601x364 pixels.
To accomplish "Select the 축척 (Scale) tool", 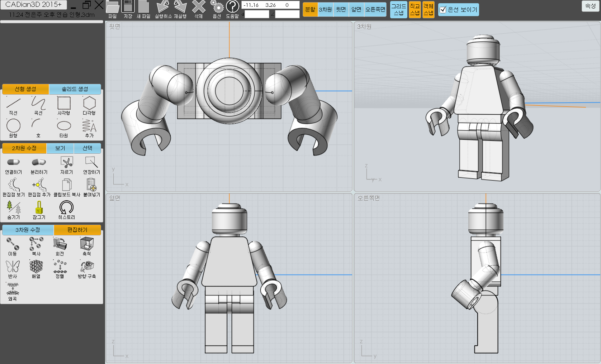I will click(87, 244).
